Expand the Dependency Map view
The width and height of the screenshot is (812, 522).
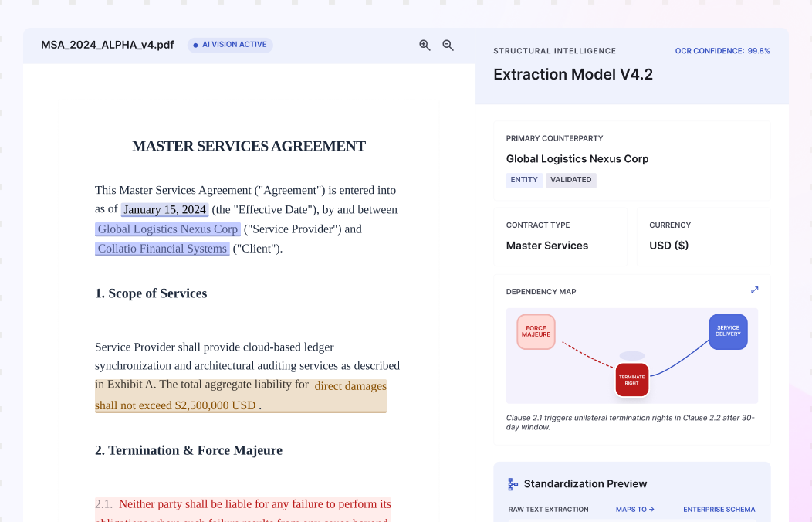click(x=755, y=290)
